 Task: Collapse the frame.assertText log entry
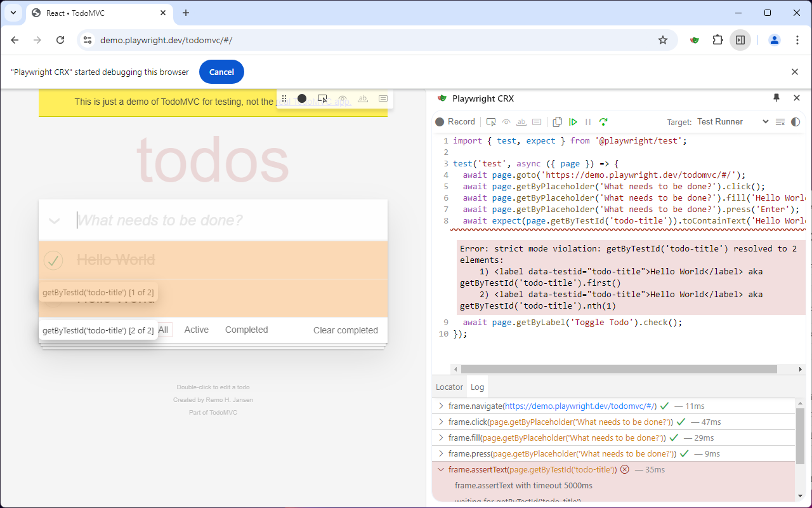(x=441, y=469)
